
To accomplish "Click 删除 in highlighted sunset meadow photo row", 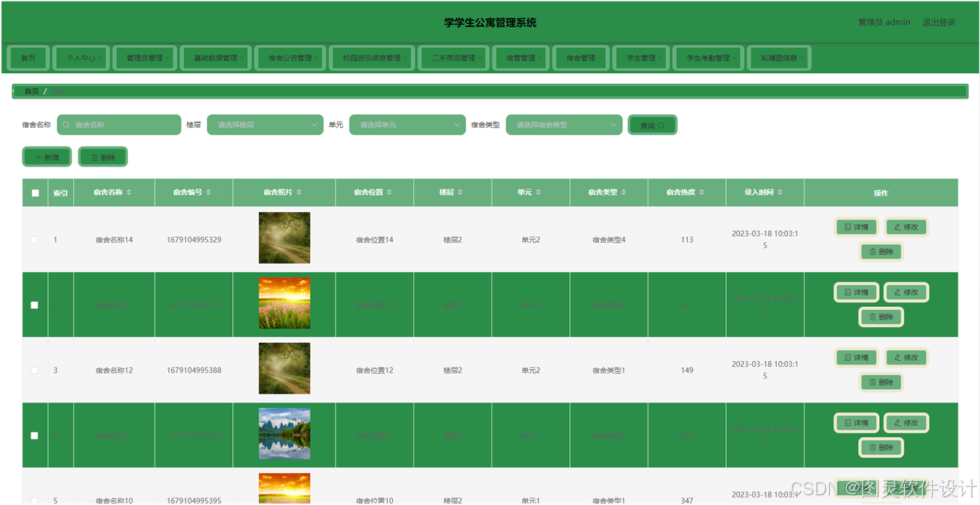I will coord(881,317).
